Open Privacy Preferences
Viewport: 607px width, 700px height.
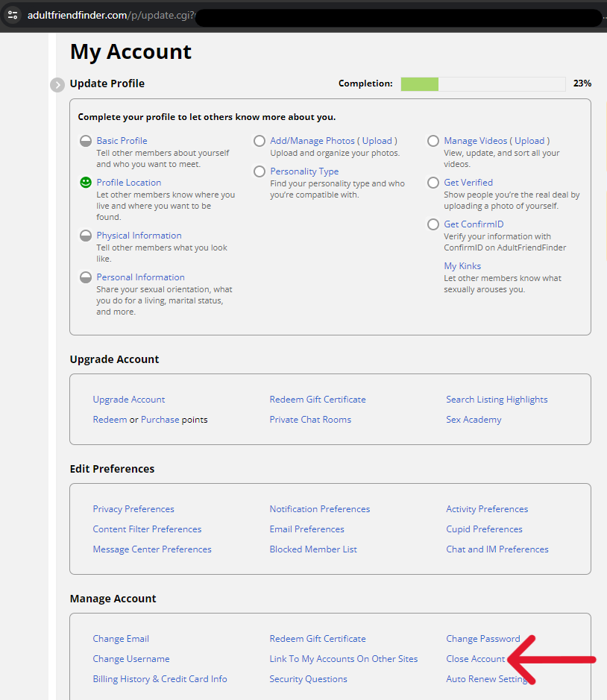tap(133, 509)
